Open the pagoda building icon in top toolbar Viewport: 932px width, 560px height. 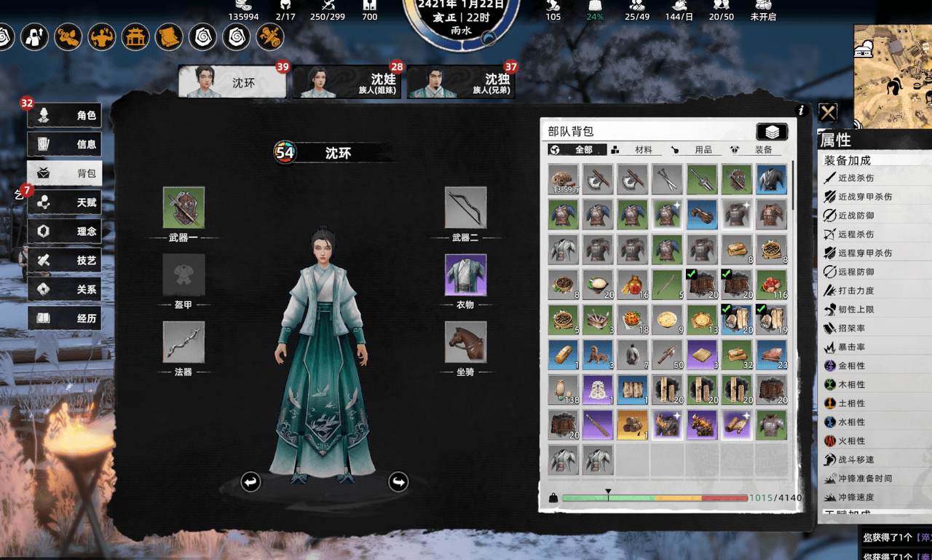pyautogui.click(x=135, y=36)
